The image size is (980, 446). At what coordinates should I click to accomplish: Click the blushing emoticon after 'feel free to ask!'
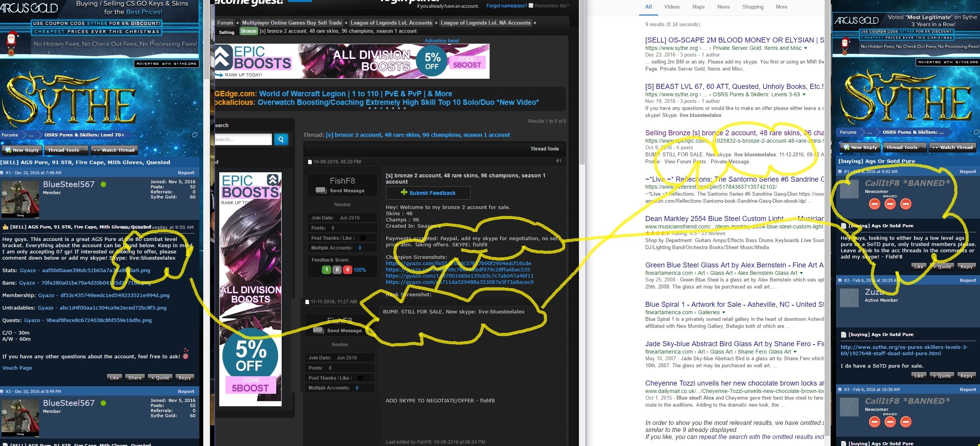[x=186, y=356]
